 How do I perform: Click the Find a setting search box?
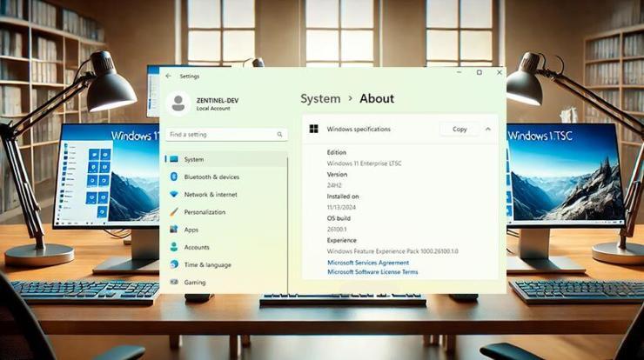click(226, 134)
